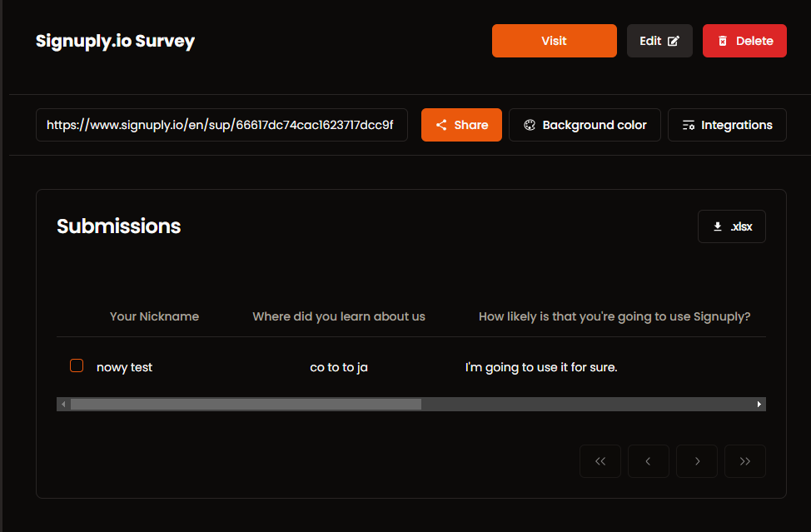Image resolution: width=811 pixels, height=532 pixels.
Task: Select 'I'm going to use it for sure.' cell
Action: pos(541,367)
